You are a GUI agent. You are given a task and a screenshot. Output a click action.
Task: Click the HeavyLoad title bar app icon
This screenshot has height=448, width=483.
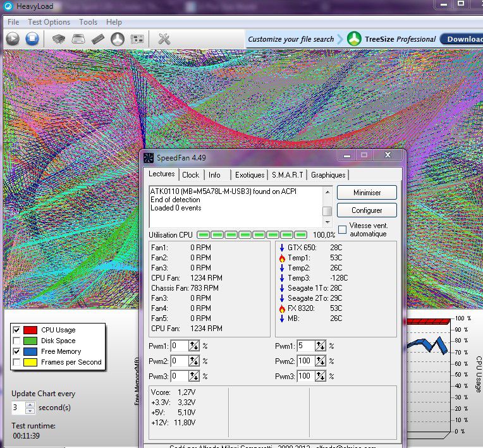pos(8,6)
